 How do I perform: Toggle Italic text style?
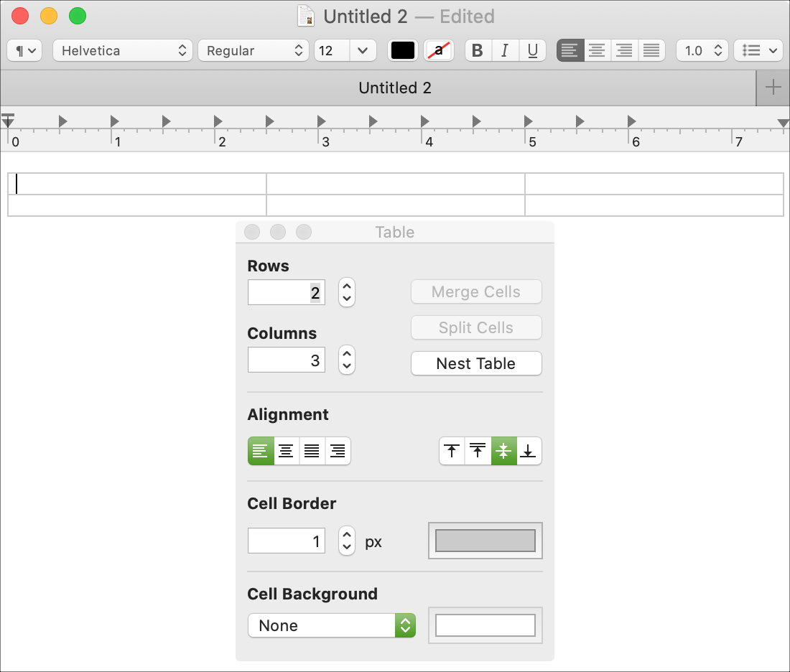[x=505, y=50]
